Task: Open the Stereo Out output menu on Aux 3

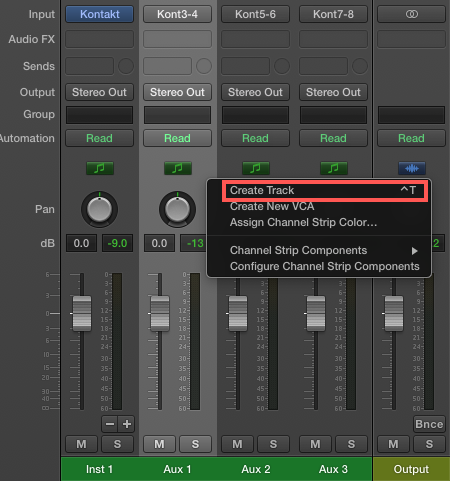Action: (334, 92)
